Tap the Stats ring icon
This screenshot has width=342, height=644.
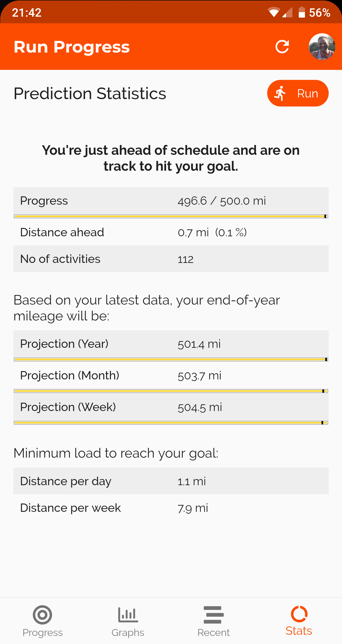pyautogui.click(x=299, y=614)
